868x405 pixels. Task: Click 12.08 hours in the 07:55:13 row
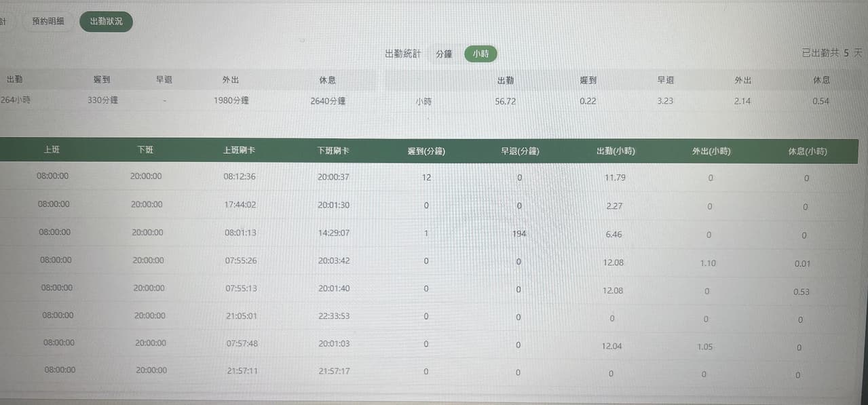[613, 290]
